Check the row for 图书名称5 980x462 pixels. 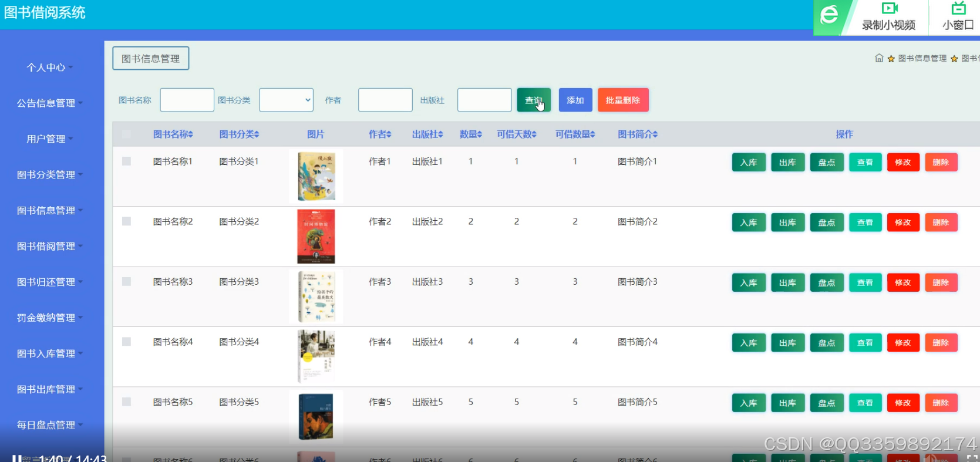(126, 402)
